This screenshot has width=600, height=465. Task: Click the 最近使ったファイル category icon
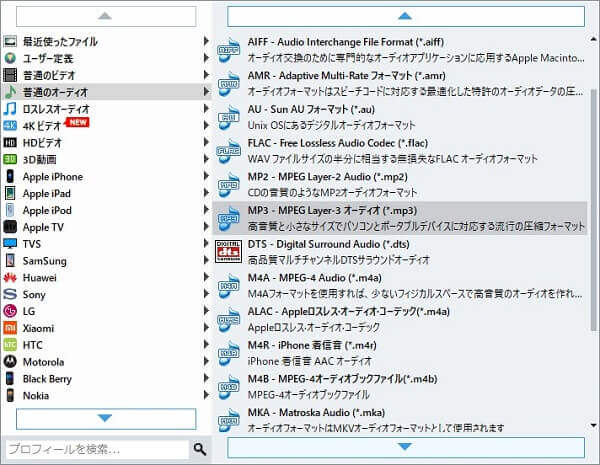pyautogui.click(x=10, y=41)
